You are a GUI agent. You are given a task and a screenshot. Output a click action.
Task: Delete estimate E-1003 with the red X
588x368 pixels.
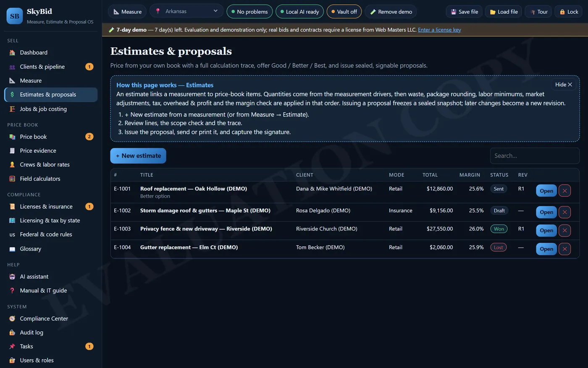[x=564, y=230]
